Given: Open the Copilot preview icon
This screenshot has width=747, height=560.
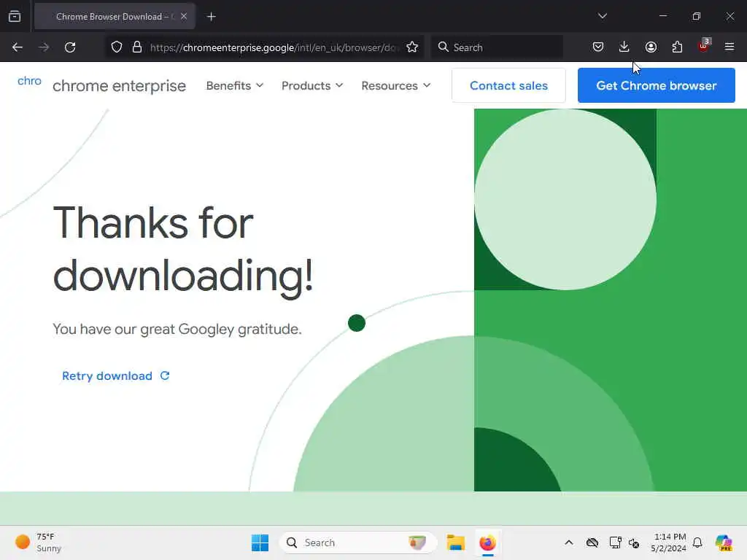Looking at the screenshot, I should click(723, 542).
